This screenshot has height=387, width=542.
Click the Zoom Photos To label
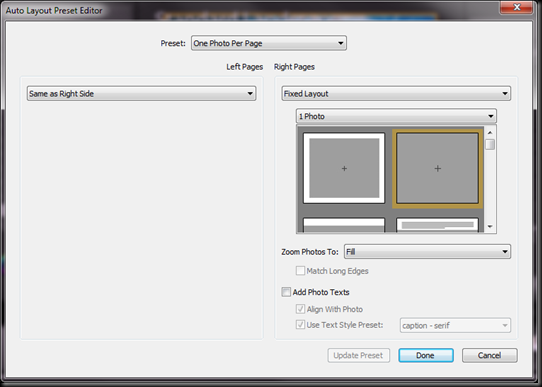click(310, 252)
